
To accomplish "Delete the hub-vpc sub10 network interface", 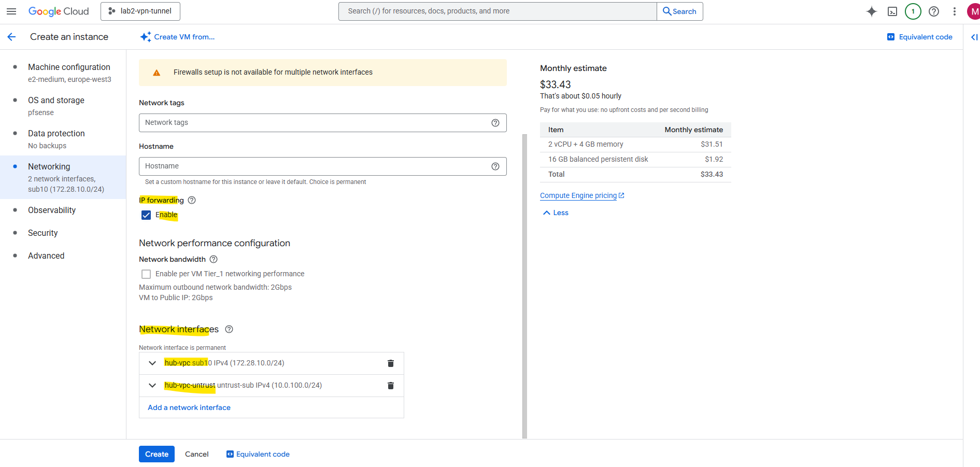I will click(391, 363).
